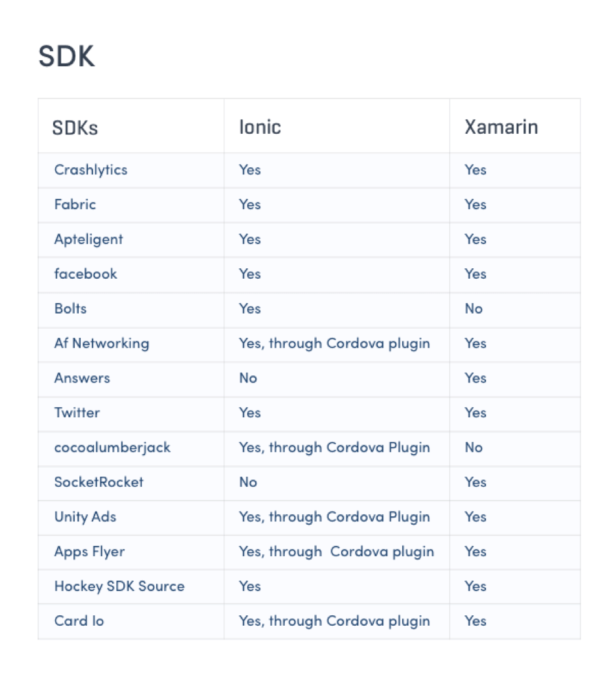616x675 pixels.
Task: Select the Card Io row label
Action: coord(79,621)
